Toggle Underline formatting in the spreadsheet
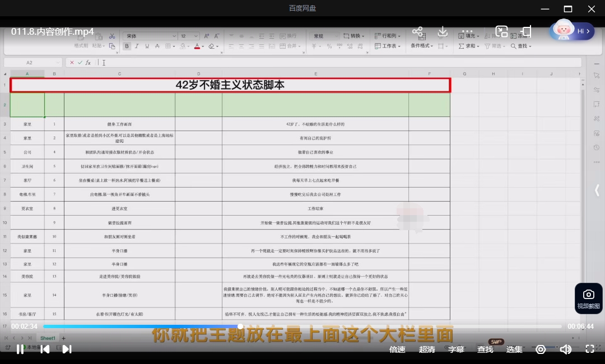 click(147, 46)
